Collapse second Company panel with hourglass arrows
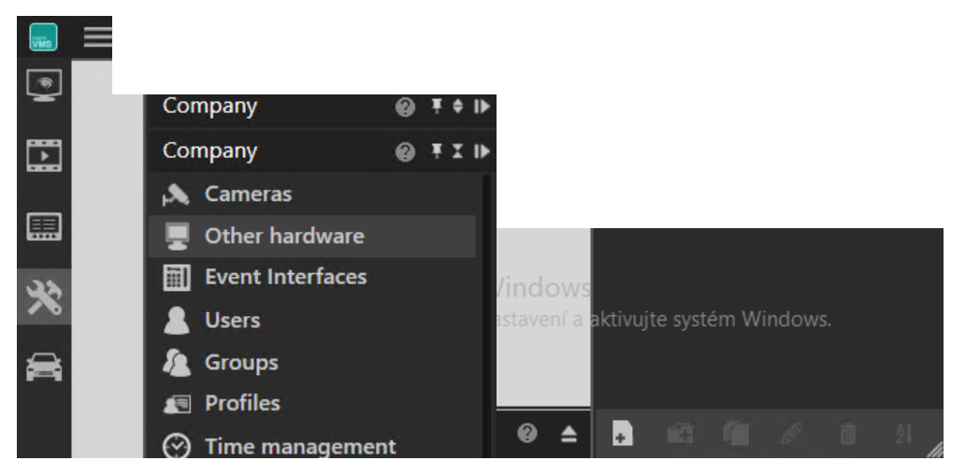980x475 pixels. coord(458,151)
